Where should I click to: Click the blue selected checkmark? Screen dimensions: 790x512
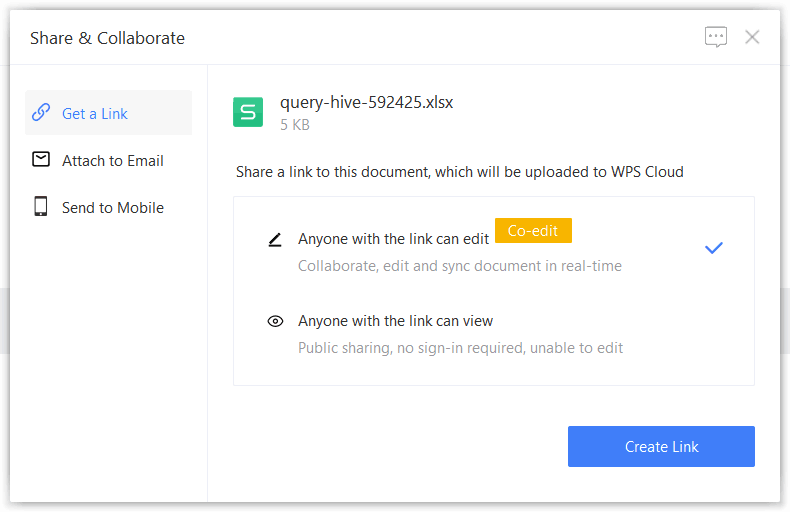pyautogui.click(x=713, y=248)
